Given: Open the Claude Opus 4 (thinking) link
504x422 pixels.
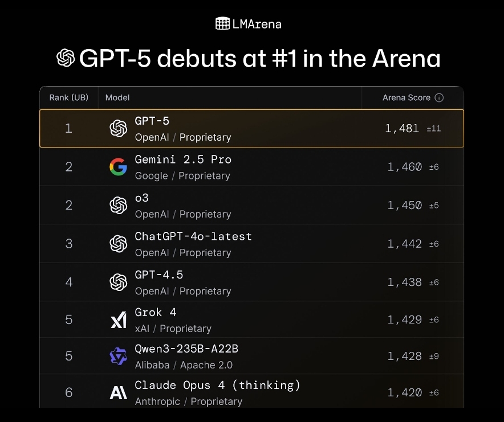Looking at the screenshot, I should click(x=217, y=385).
